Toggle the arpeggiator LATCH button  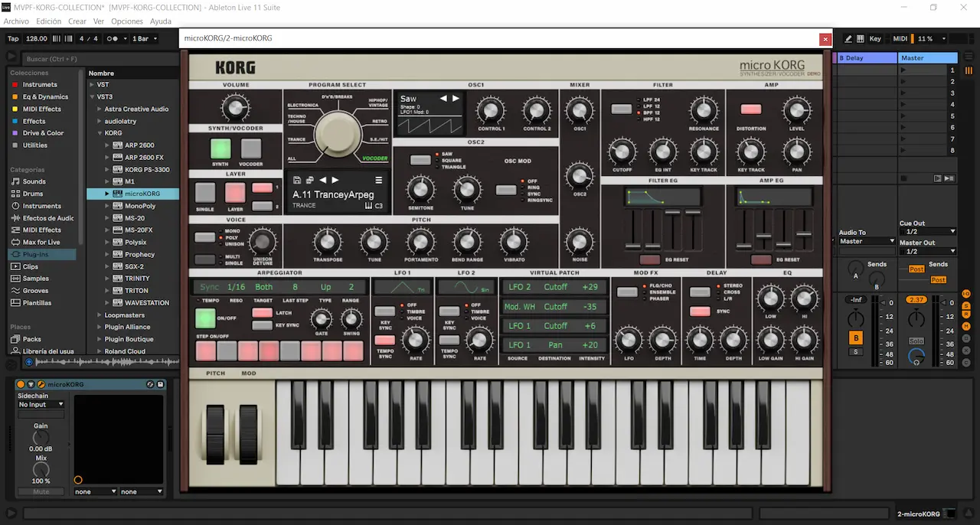(x=263, y=312)
